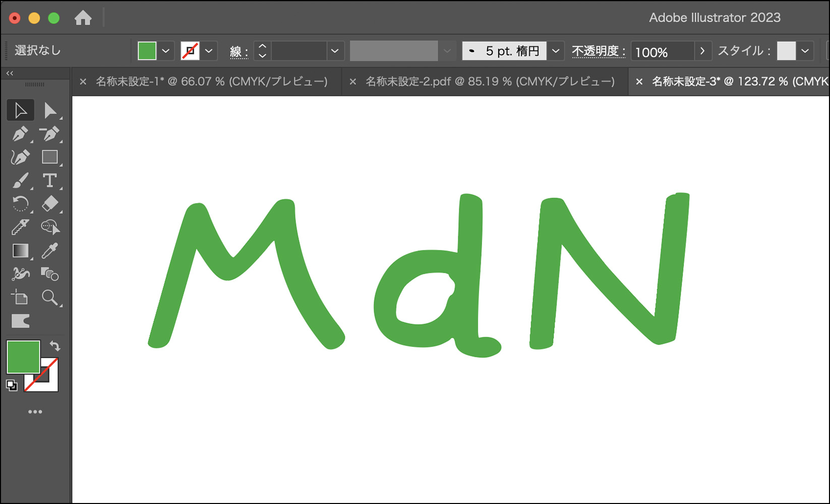830x504 pixels.
Task: Switch to the 名称未設定-1 document tab
Action: point(211,82)
